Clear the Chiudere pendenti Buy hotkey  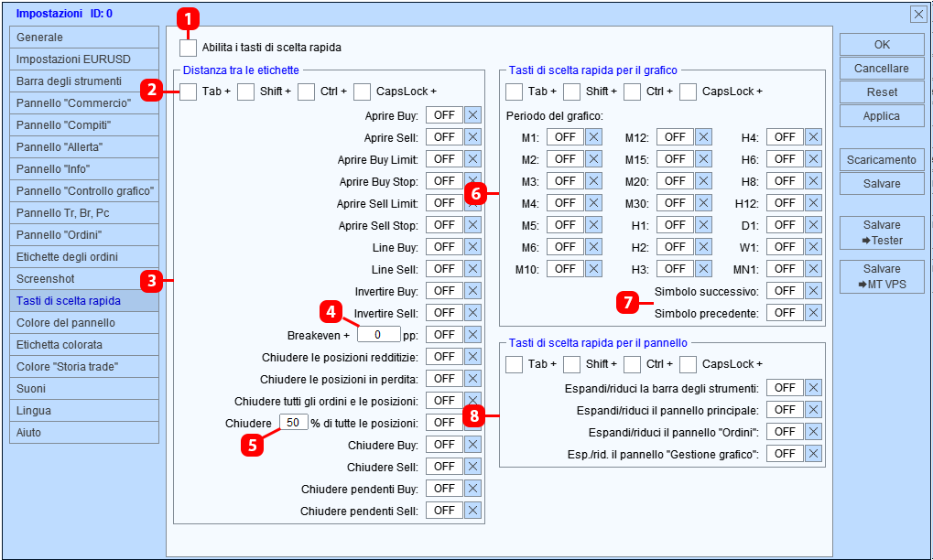(x=473, y=490)
